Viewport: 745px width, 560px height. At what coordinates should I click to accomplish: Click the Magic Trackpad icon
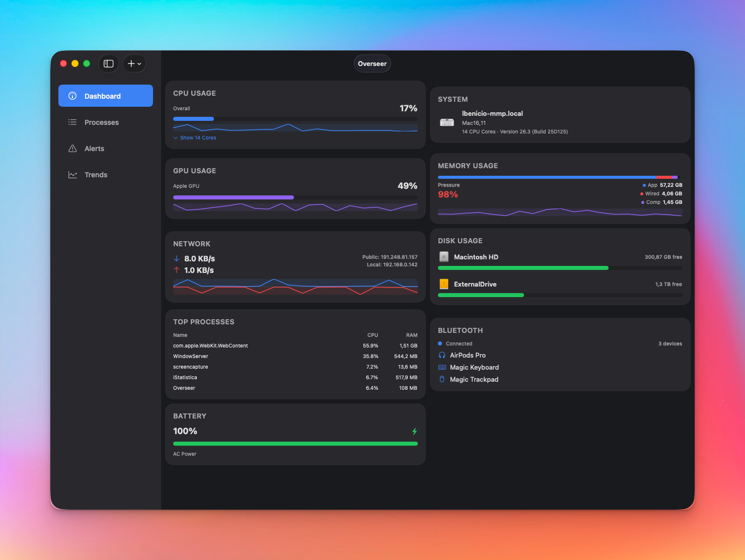441,379
